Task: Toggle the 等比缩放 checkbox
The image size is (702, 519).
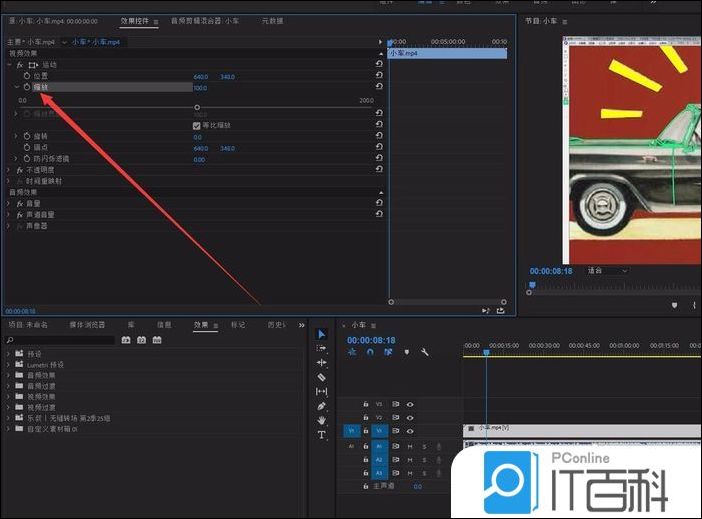Action: pos(197,125)
